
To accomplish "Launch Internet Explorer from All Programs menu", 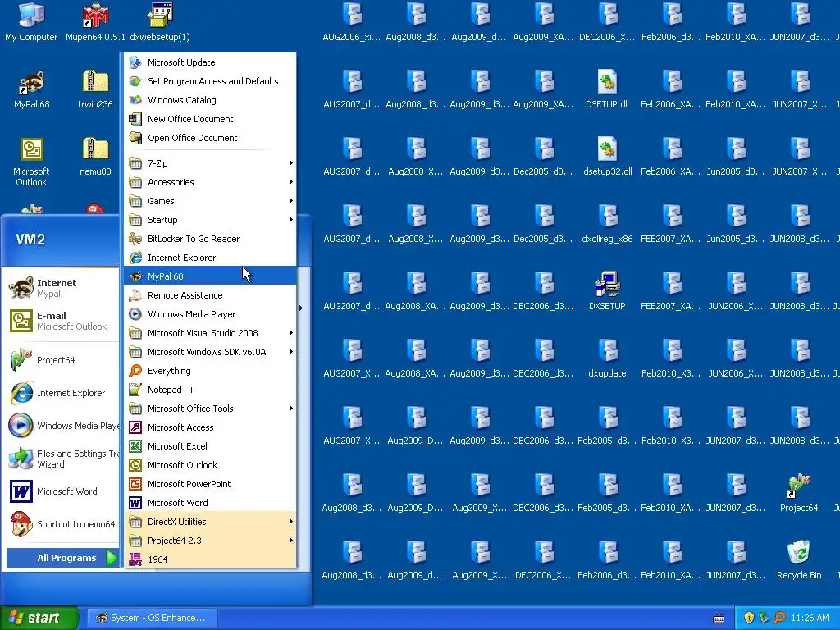I will point(210,258).
